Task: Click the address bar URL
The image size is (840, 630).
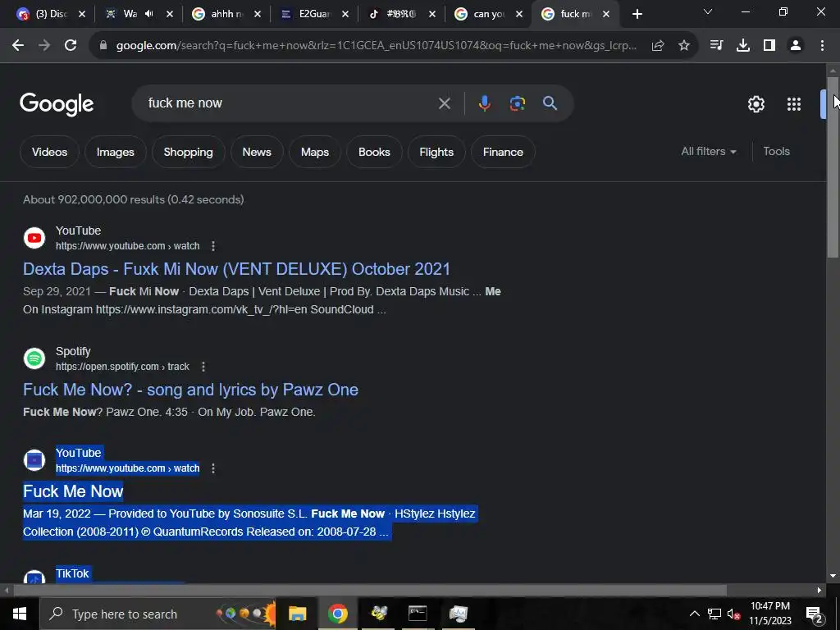Action: pyautogui.click(x=376, y=46)
